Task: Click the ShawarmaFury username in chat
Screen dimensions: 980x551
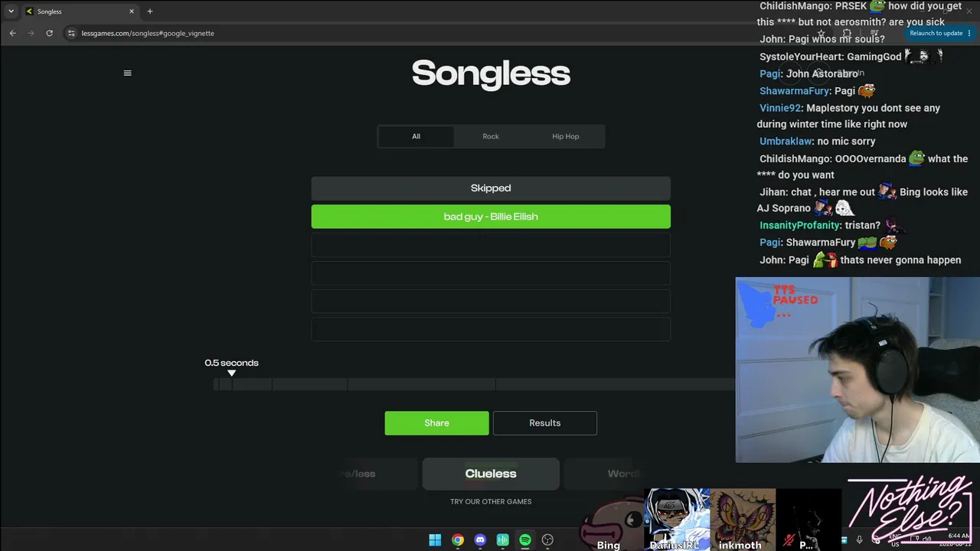Action: click(795, 91)
